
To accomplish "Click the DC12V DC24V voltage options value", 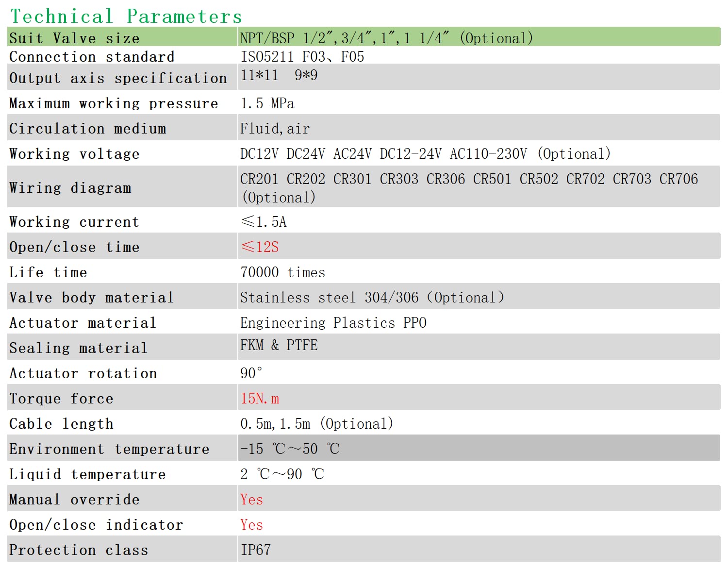I will 425,154.
